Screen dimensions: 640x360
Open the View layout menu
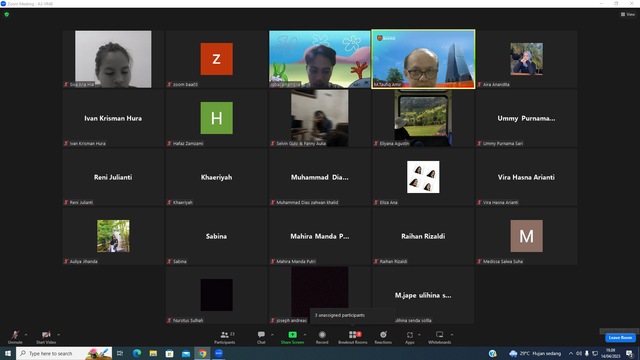pos(628,14)
